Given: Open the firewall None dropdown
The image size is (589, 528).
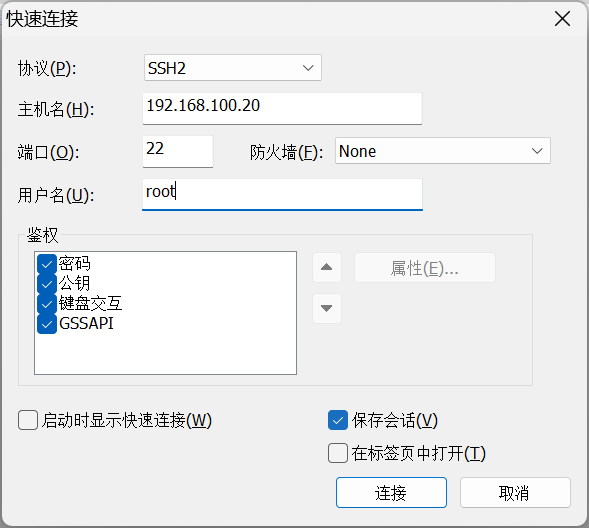Looking at the screenshot, I should [443, 151].
